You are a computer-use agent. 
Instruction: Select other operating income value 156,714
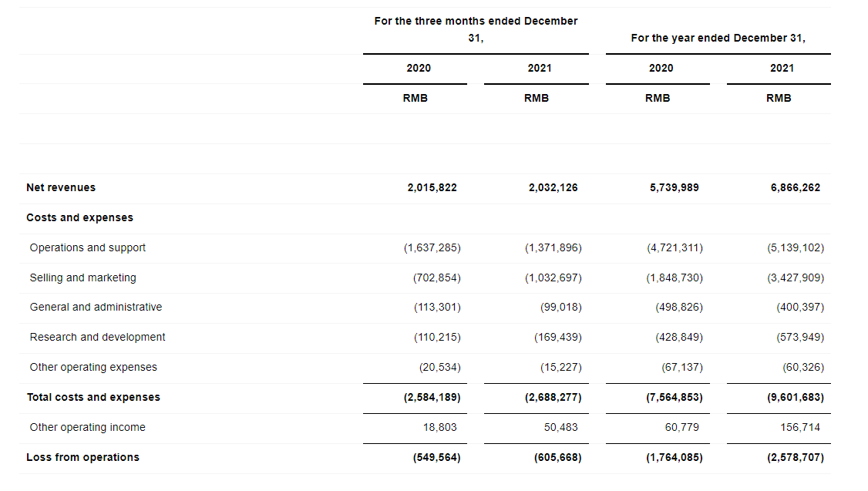point(799,427)
